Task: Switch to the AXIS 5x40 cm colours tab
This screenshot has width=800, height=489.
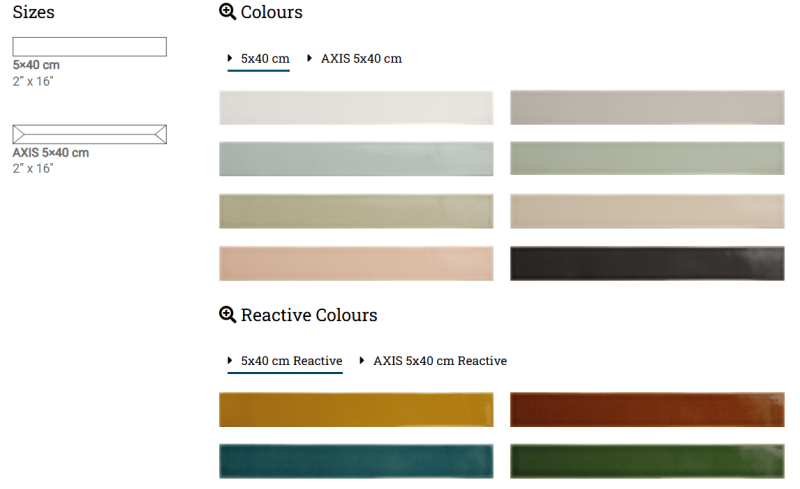Action: (x=361, y=59)
